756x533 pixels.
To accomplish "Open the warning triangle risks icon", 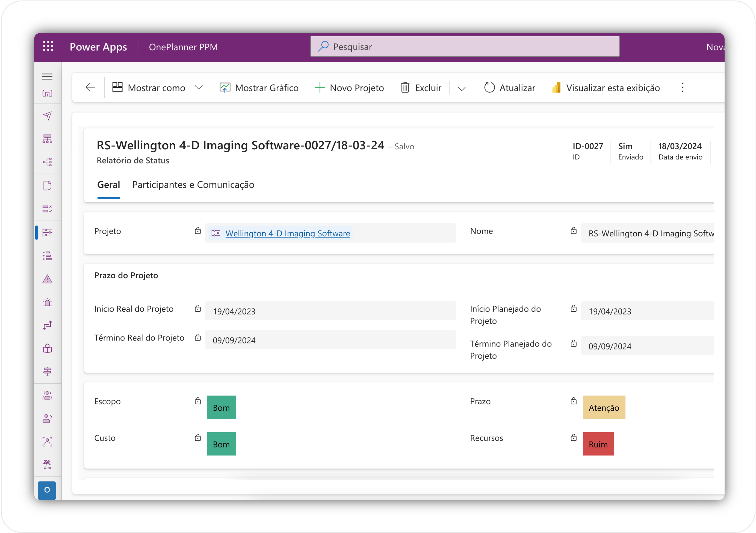I will click(x=47, y=279).
